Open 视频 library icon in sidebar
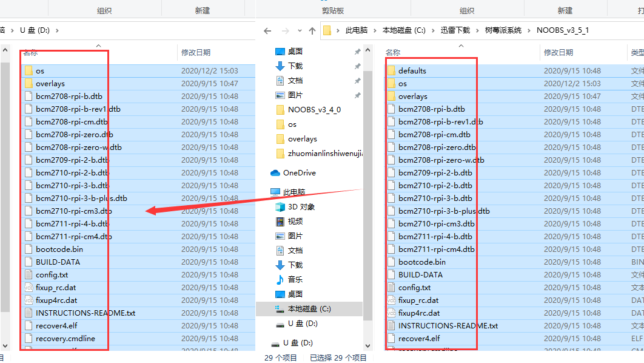This screenshot has height=363, width=644. click(x=280, y=221)
